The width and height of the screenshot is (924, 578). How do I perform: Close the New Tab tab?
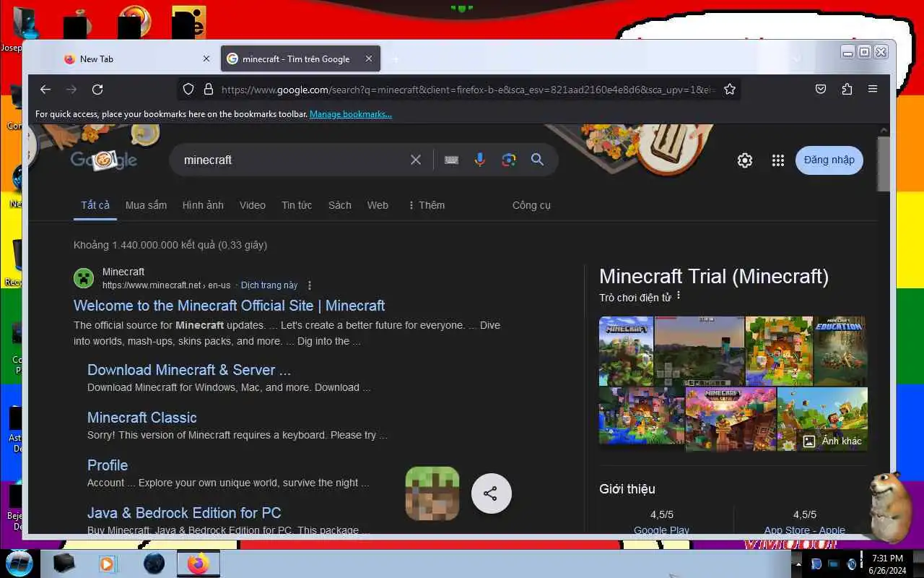pyautogui.click(x=206, y=59)
